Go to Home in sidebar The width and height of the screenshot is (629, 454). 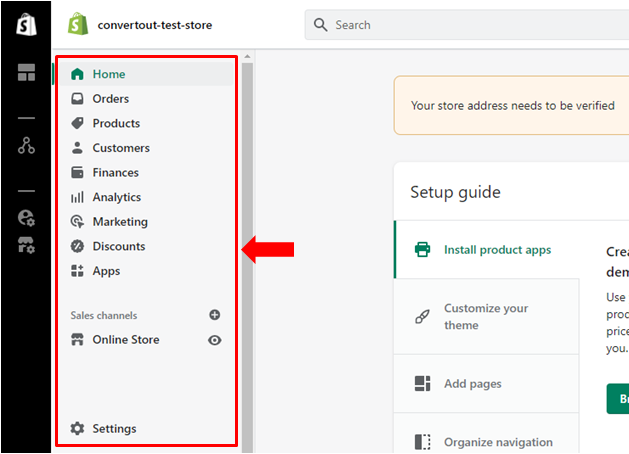tap(146, 74)
